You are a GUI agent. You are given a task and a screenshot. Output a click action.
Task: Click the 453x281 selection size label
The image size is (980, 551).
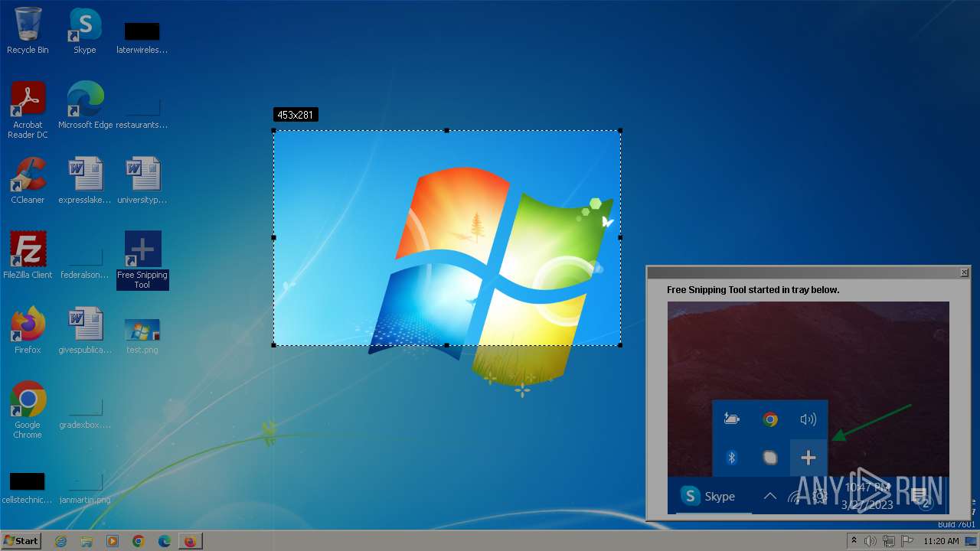pos(296,115)
